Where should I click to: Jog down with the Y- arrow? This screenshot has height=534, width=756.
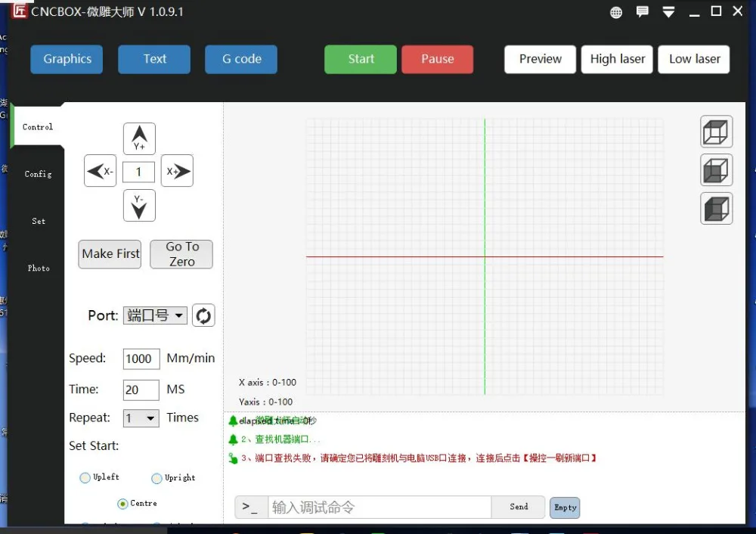point(139,206)
